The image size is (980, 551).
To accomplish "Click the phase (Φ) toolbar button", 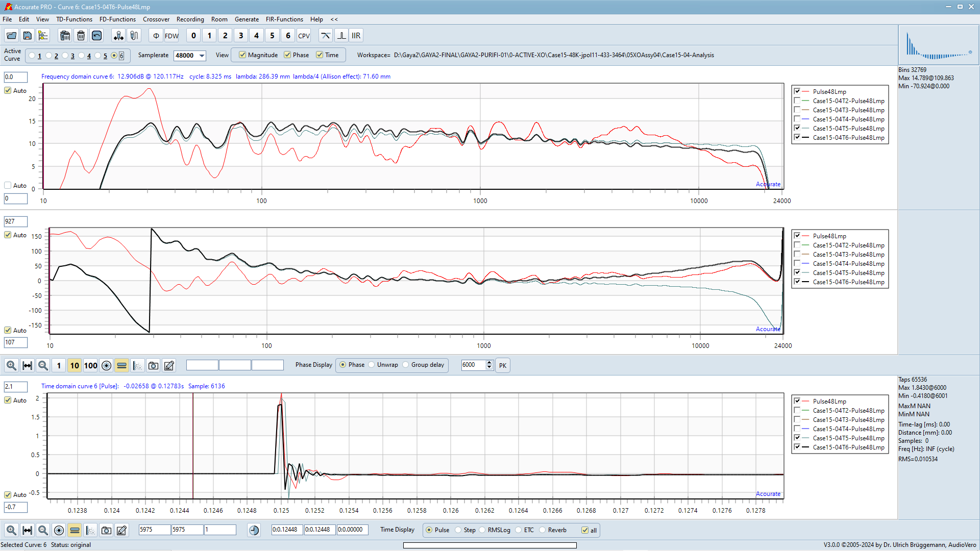I will tap(156, 36).
